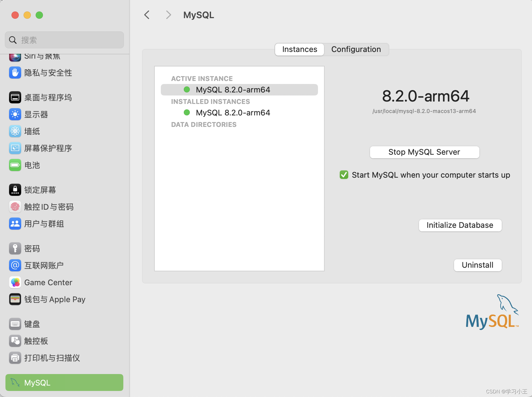This screenshot has height=397, width=532.
Task: Click the green status dot next to active instance
Action: pyautogui.click(x=187, y=89)
